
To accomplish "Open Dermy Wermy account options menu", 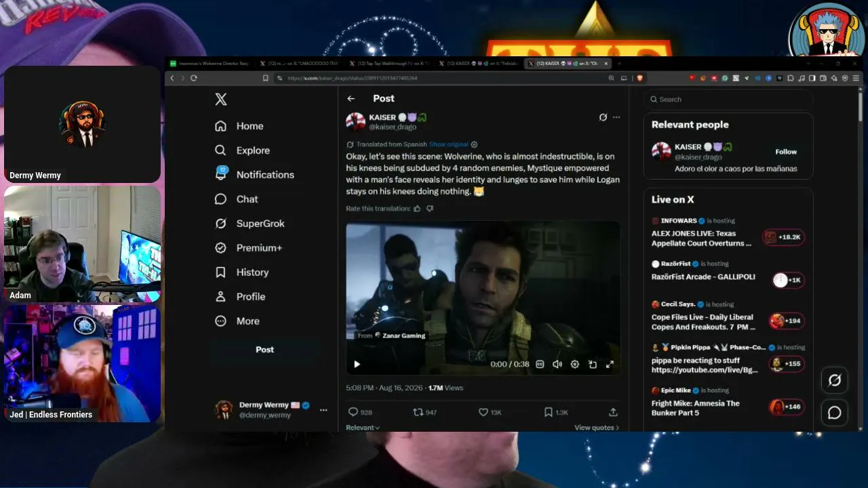I will (323, 410).
